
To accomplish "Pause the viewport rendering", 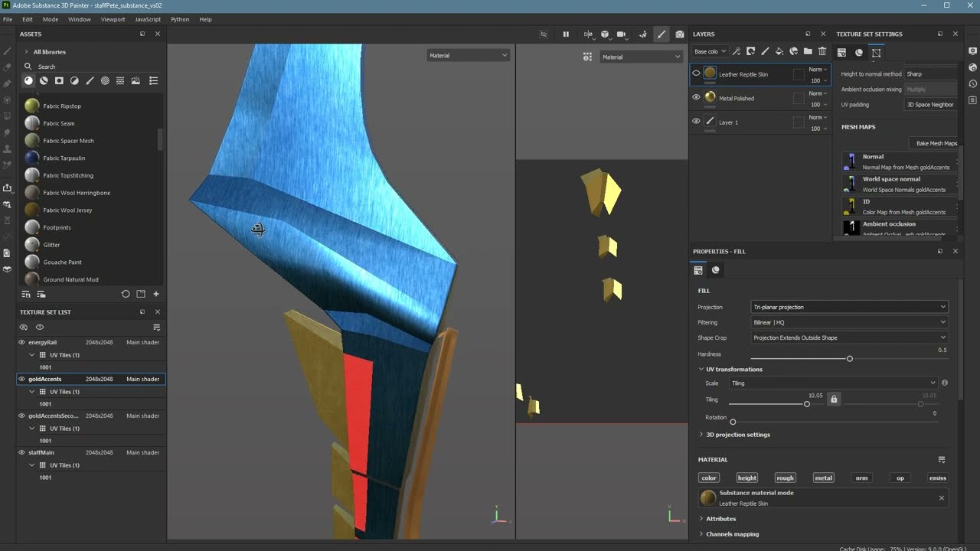I will (x=566, y=34).
